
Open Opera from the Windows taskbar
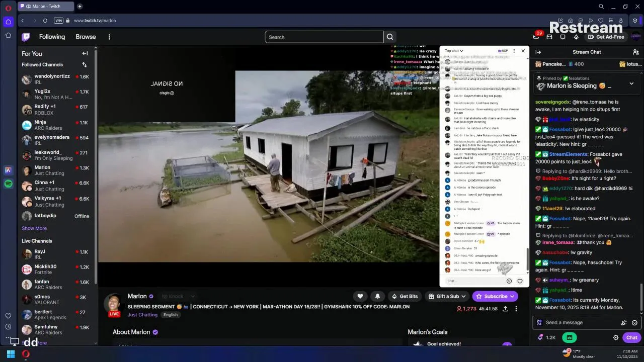pyautogui.click(x=26, y=354)
